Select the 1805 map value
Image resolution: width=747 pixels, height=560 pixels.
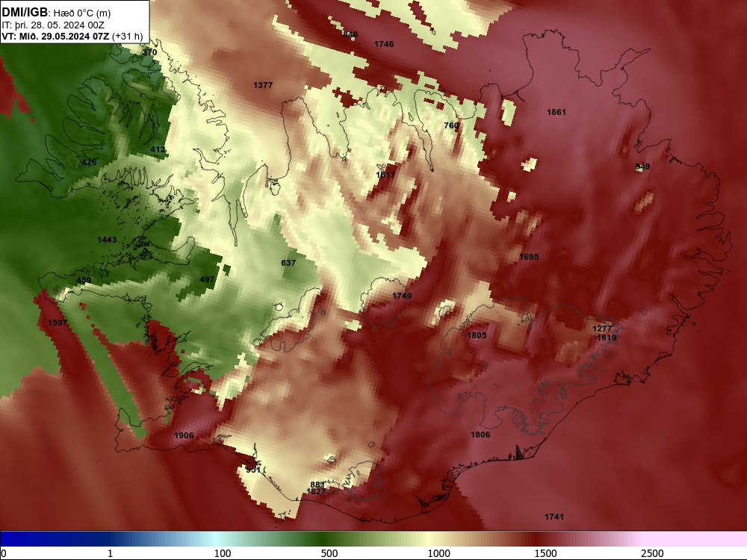pyautogui.click(x=477, y=335)
